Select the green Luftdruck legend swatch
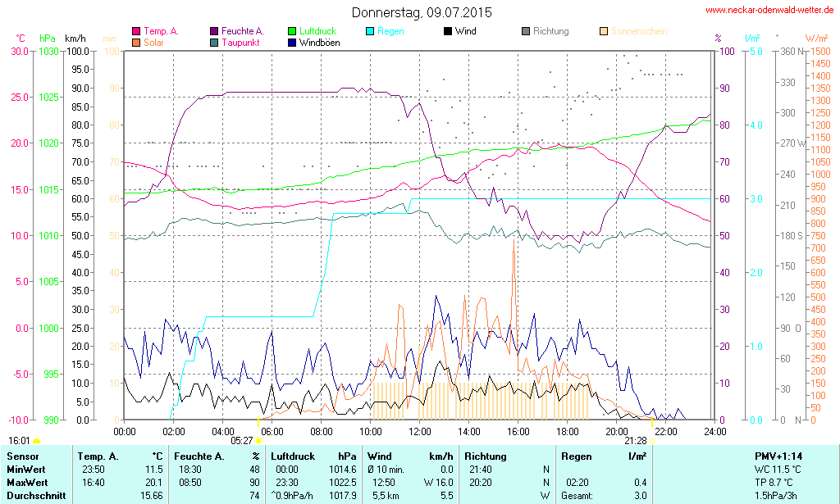Screen dimensions: 840x504 (x=292, y=31)
